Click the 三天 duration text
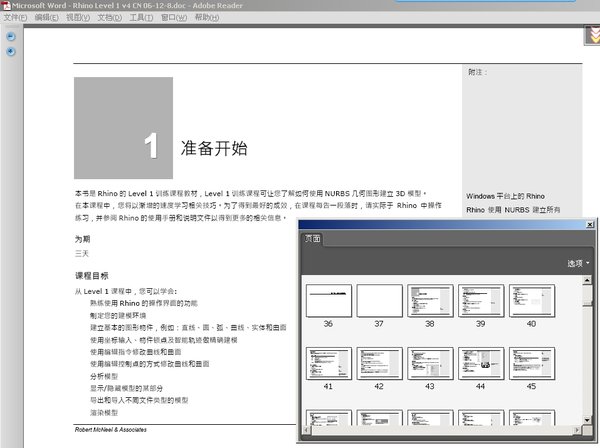Screen dimensions: 600x448 82,254
